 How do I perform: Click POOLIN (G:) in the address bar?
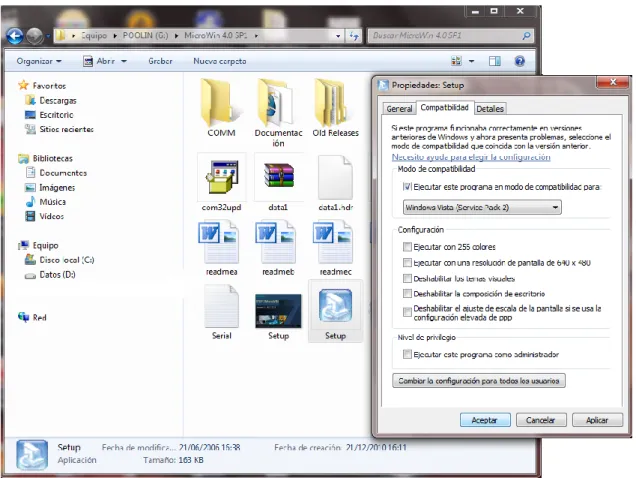(x=146, y=35)
